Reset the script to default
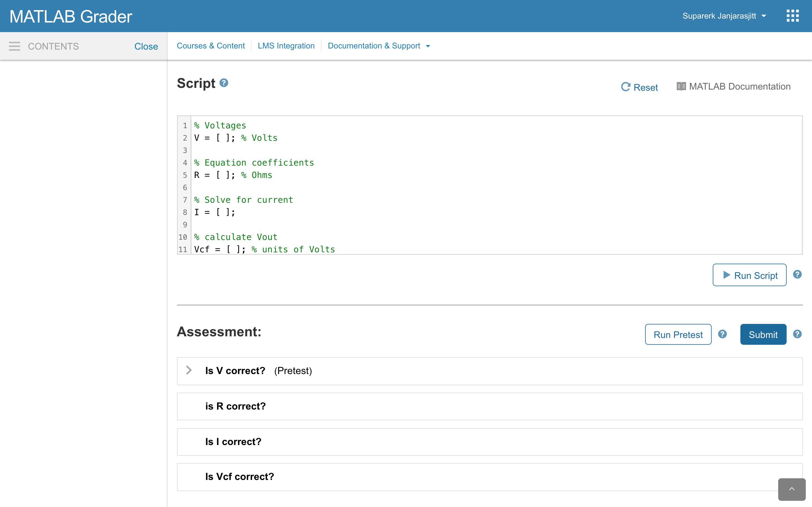 point(639,87)
